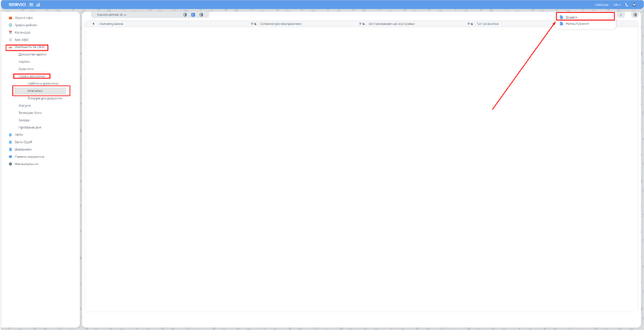Open the records per page dropdown
This screenshot has width=644, height=330.
click(112, 15)
